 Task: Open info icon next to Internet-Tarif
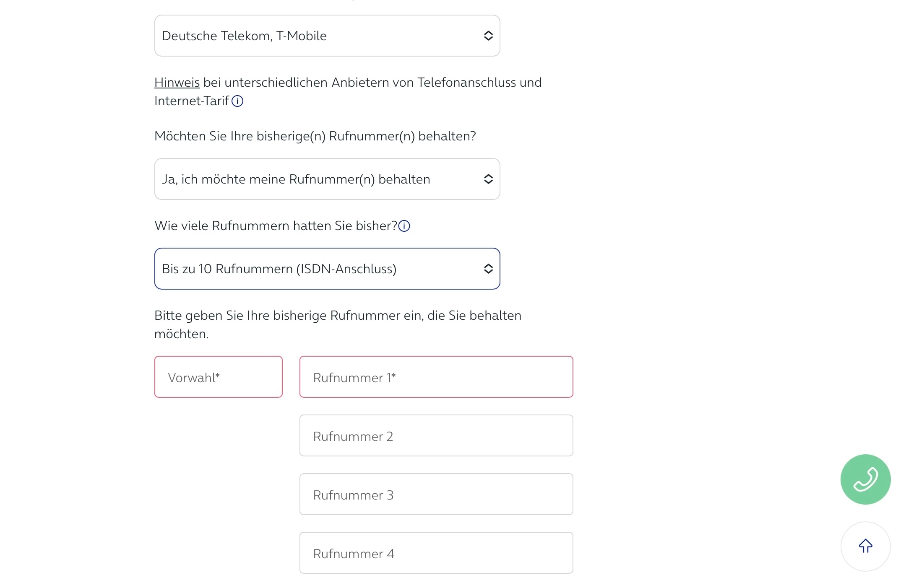(x=237, y=101)
